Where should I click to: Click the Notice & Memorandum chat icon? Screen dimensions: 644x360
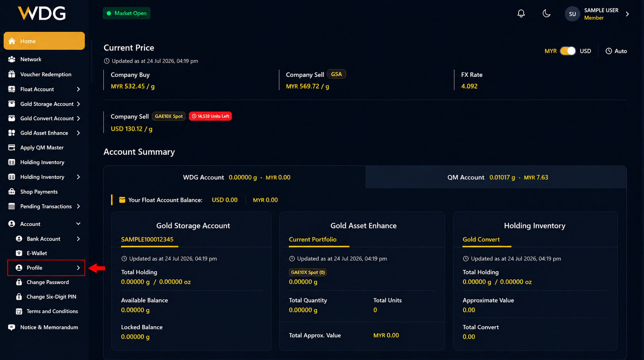tap(12, 327)
